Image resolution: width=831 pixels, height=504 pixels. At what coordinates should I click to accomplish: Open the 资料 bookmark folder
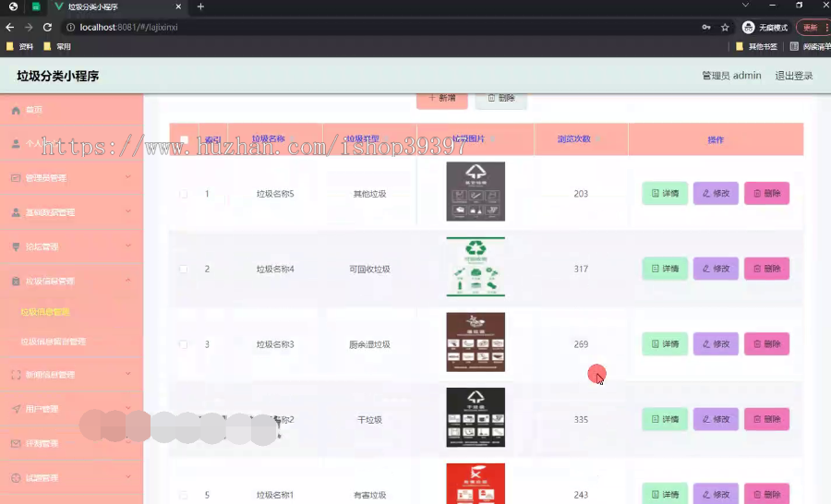click(x=19, y=47)
